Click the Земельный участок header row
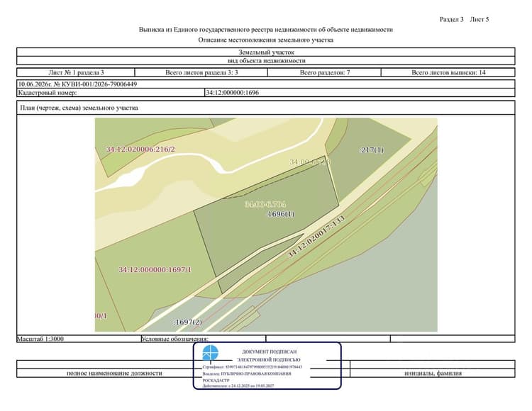The width and height of the screenshot is (532, 411). point(266,52)
